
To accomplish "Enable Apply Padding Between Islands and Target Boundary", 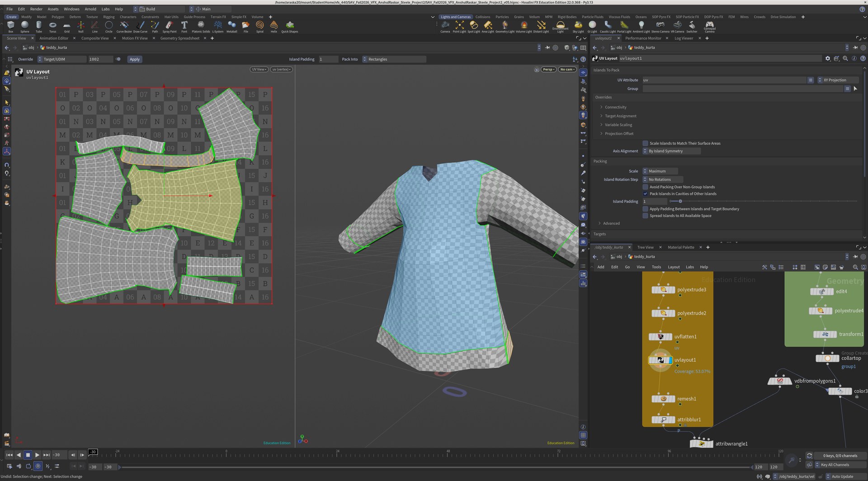I will (x=645, y=209).
